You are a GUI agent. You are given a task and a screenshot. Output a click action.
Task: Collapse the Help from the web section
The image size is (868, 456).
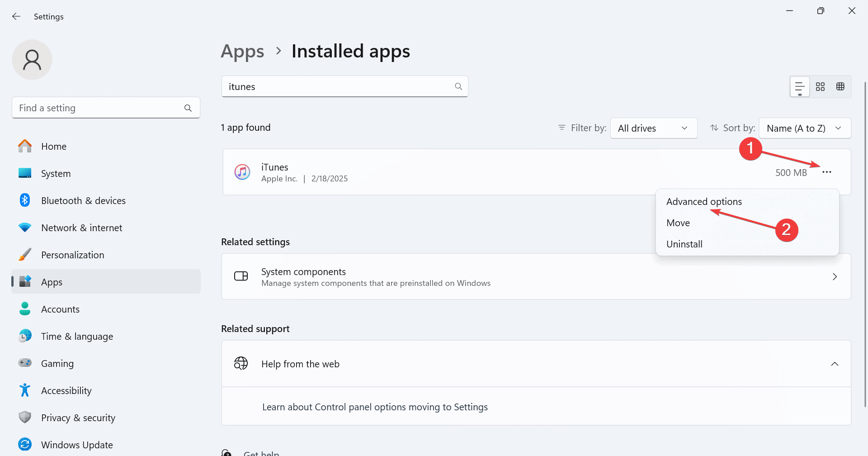pyautogui.click(x=835, y=364)
